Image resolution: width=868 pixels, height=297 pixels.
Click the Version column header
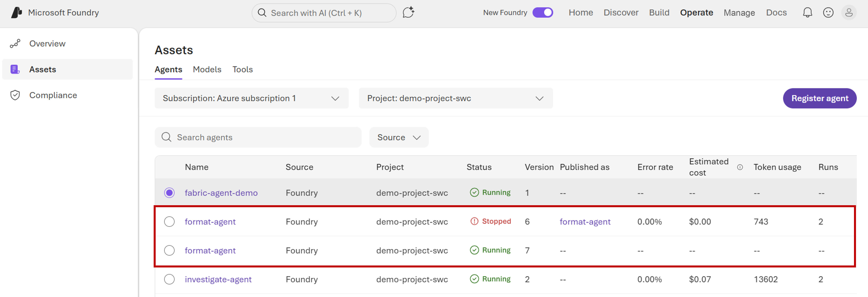pyautogui.click(x=539, y=167)
